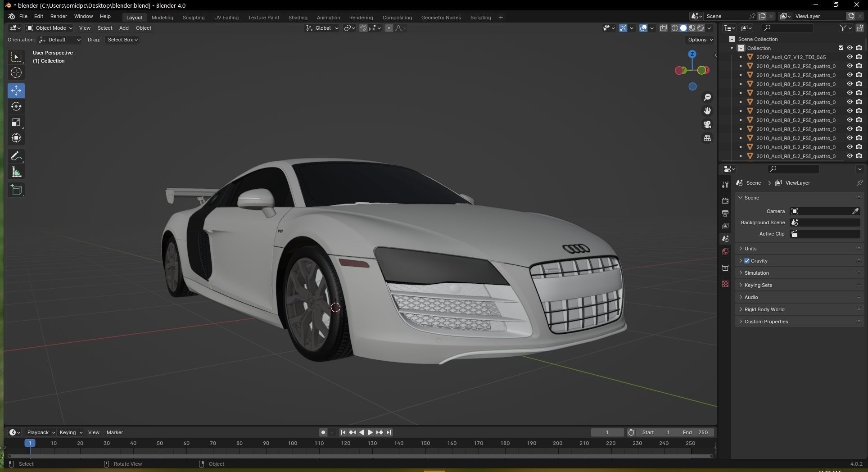Screen dimensions: 868x472
Task: Click the outliner search field
Action: point(788,28)
